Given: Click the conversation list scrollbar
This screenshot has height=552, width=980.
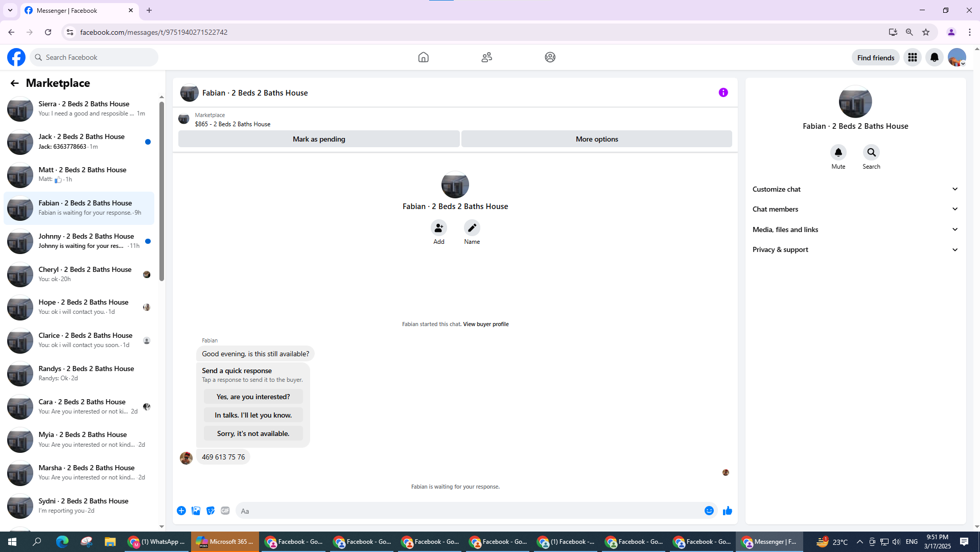Looking at the screenshot, I should click(161, 191).
